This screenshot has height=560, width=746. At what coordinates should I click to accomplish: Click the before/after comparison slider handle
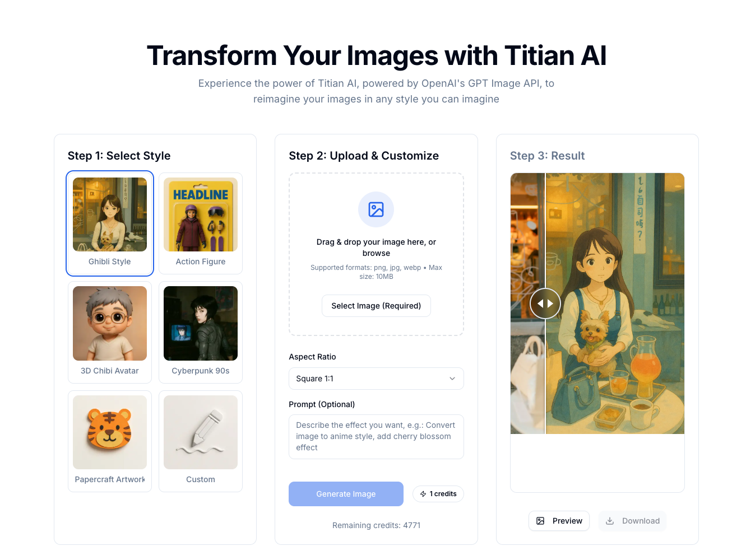pyautogui.click(x=545, y=304)
